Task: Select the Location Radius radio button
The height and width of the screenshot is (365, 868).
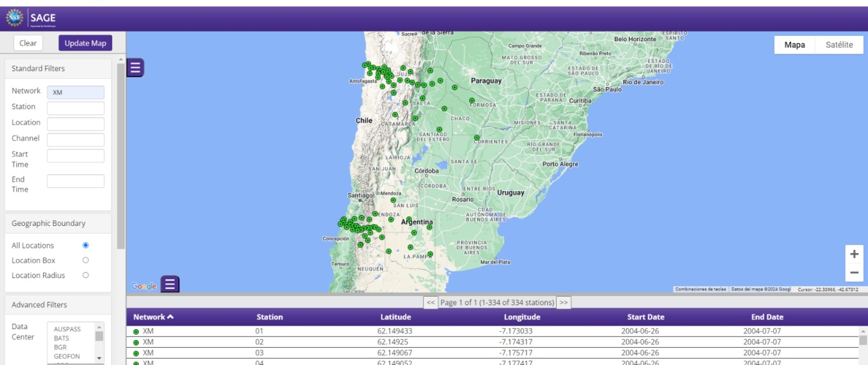Action: click(86, 276)
